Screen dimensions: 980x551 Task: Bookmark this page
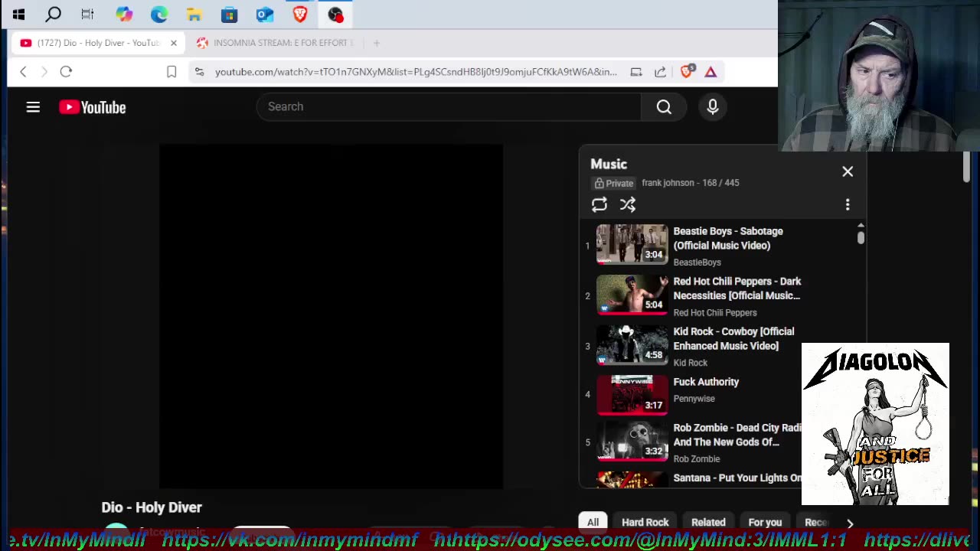[171, 71]
